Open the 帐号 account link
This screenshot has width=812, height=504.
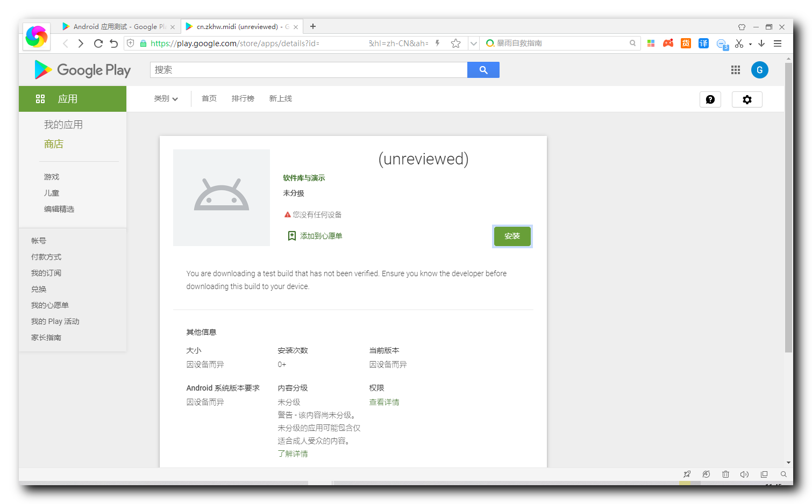[39, 241]
